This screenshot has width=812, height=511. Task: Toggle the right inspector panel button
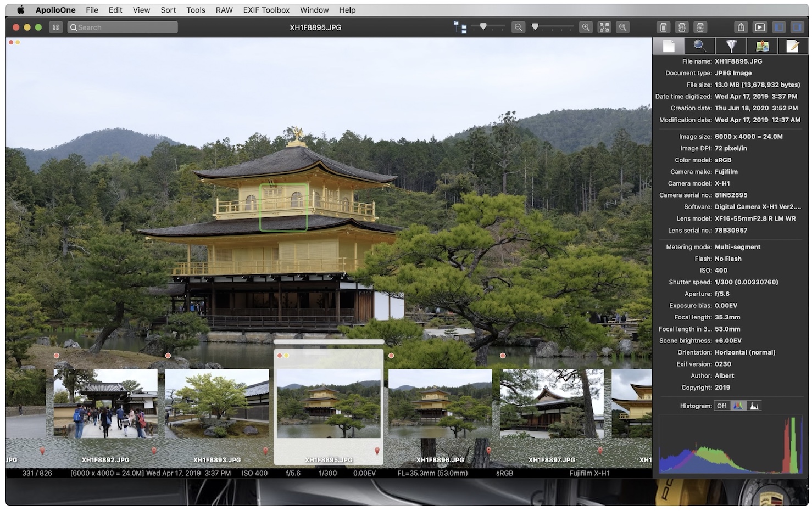[x=797, y=27]
